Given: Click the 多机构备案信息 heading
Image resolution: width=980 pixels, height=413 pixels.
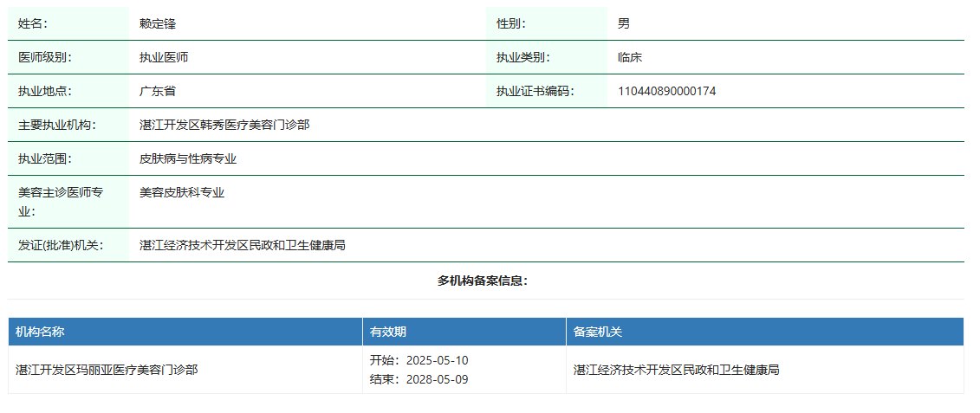Looking at the screenshot, I should pos(483,281).
